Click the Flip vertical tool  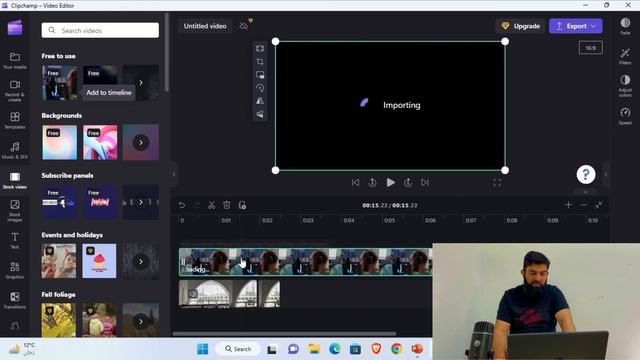pos(260,114)
